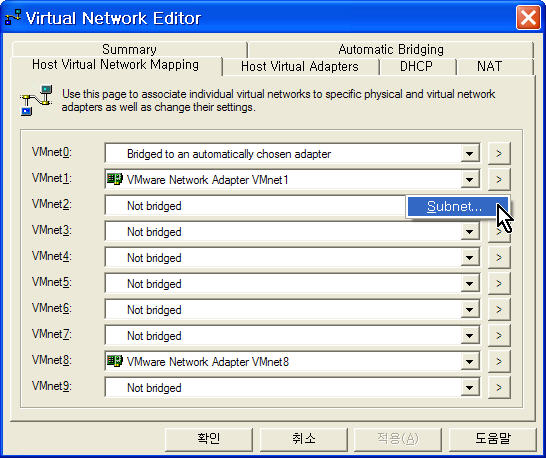Image resolution: width=546 pixels, height=458 pixels.
Task: Open the VMnet0 settings arrow button
Action: tap(499, 153)
